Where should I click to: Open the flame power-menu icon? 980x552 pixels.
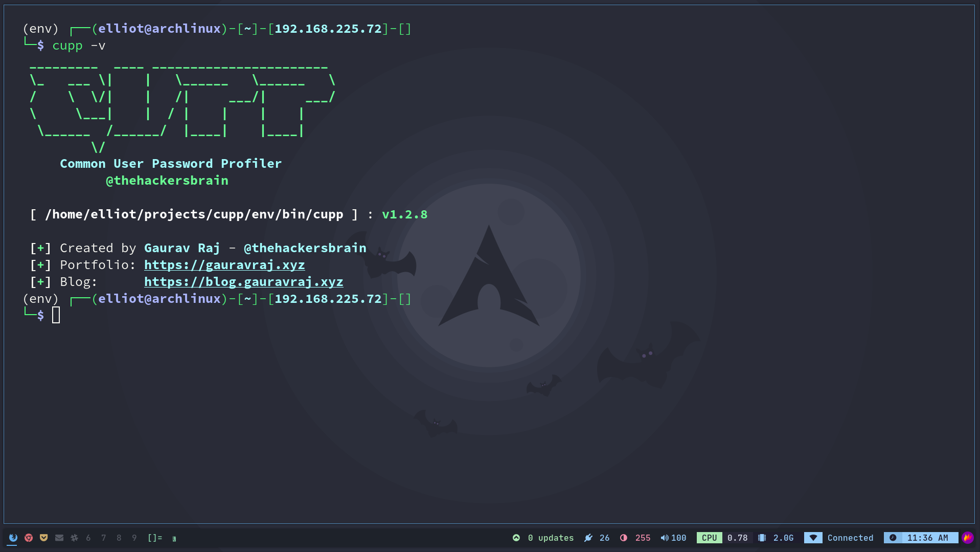pyautogui.click(x=967, y=538)
